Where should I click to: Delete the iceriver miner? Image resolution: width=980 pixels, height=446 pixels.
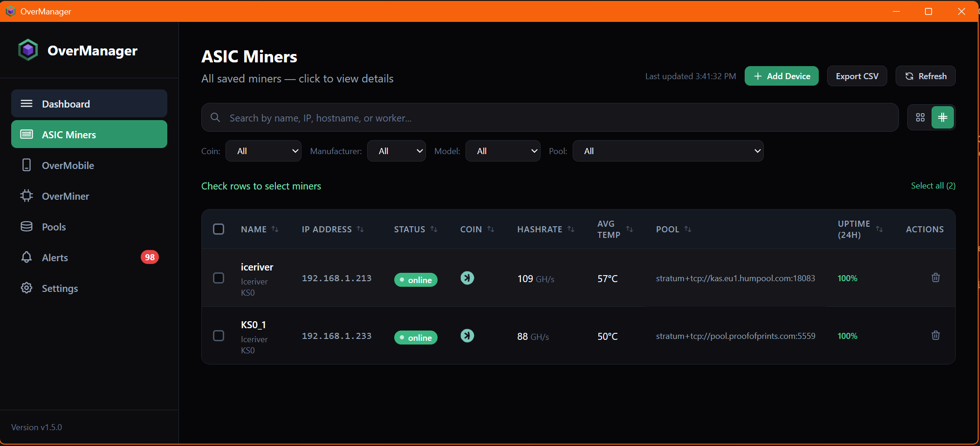[936, 277]
